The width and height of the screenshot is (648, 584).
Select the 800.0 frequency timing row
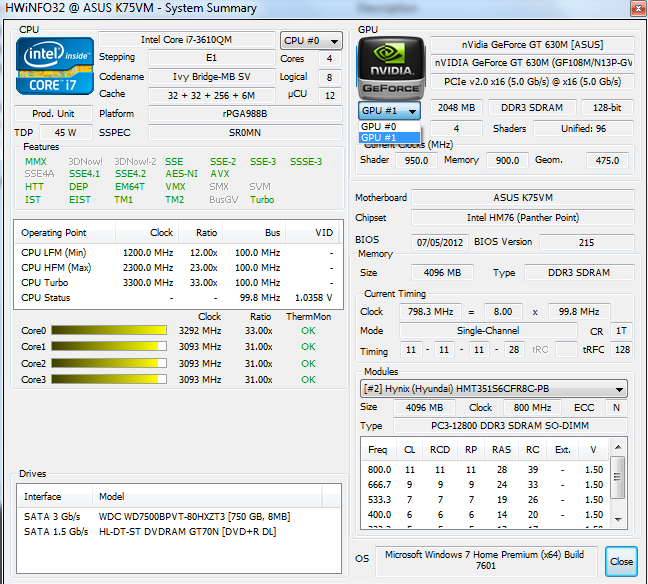(x=486, y=470)
